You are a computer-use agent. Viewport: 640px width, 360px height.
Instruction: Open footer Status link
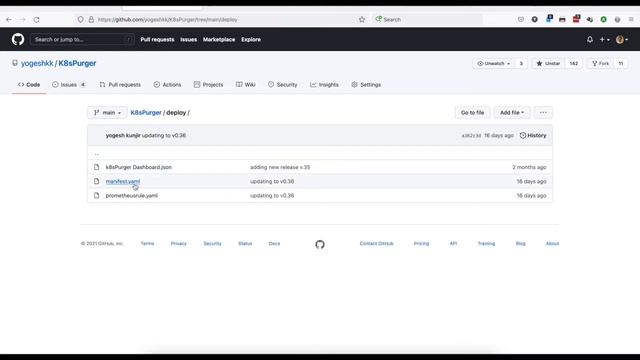point(245,244)
